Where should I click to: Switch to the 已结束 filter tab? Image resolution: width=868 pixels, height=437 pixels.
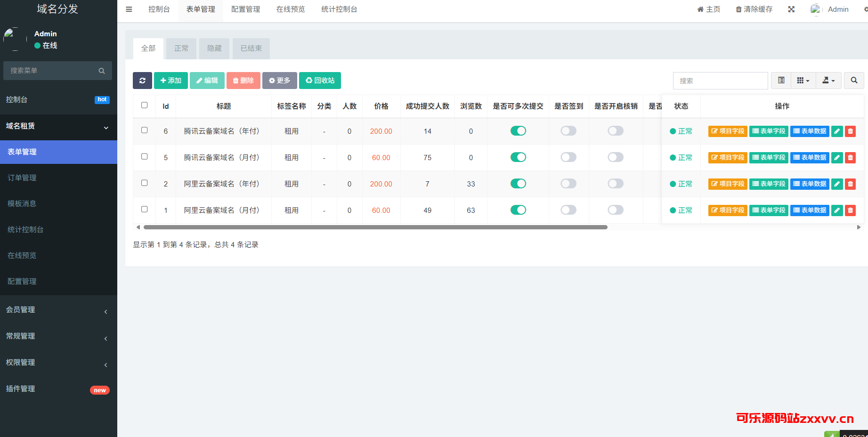click(251, 49)
